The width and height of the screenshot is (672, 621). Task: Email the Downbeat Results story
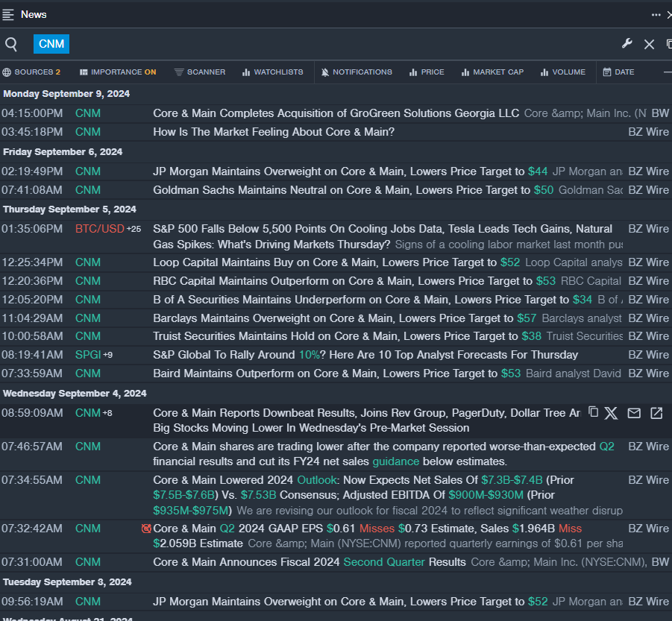click(634, 413)
